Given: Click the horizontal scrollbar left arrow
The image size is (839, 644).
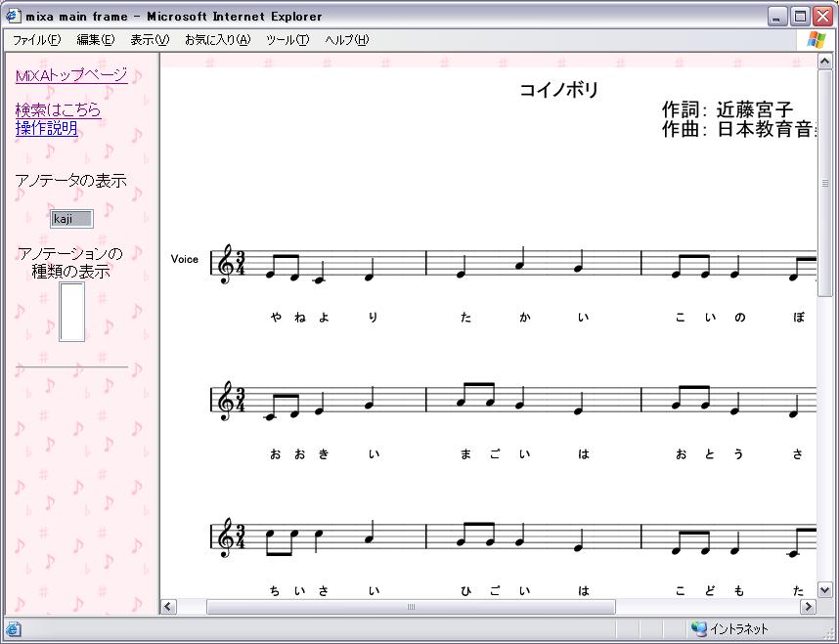Looking at the screenshot, I should 168,607.
